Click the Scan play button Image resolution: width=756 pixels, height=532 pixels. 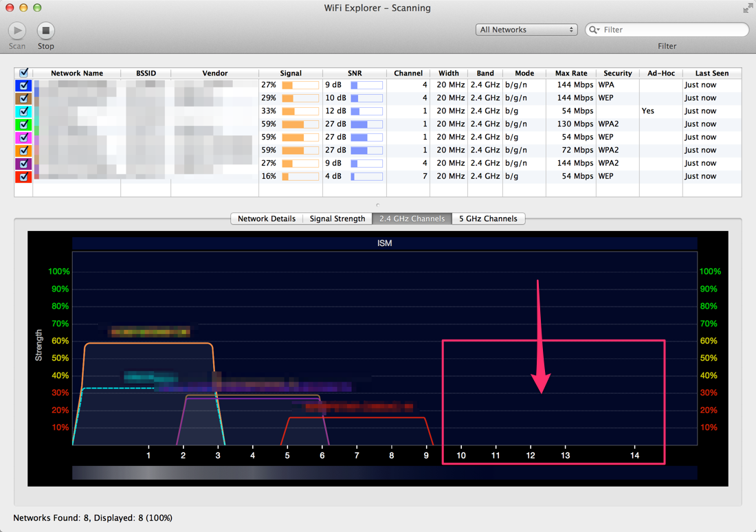[17, 31]
